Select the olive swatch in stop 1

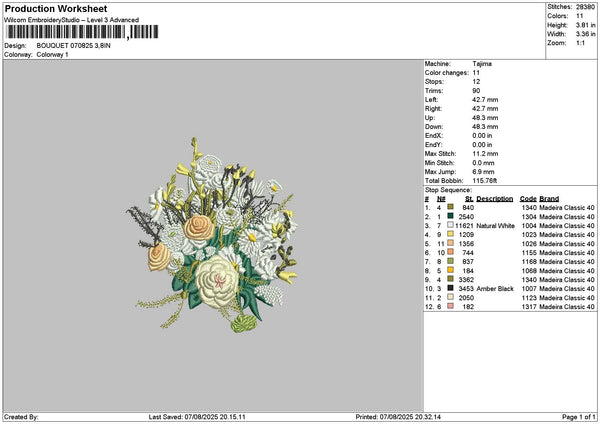tap(450, 207)
